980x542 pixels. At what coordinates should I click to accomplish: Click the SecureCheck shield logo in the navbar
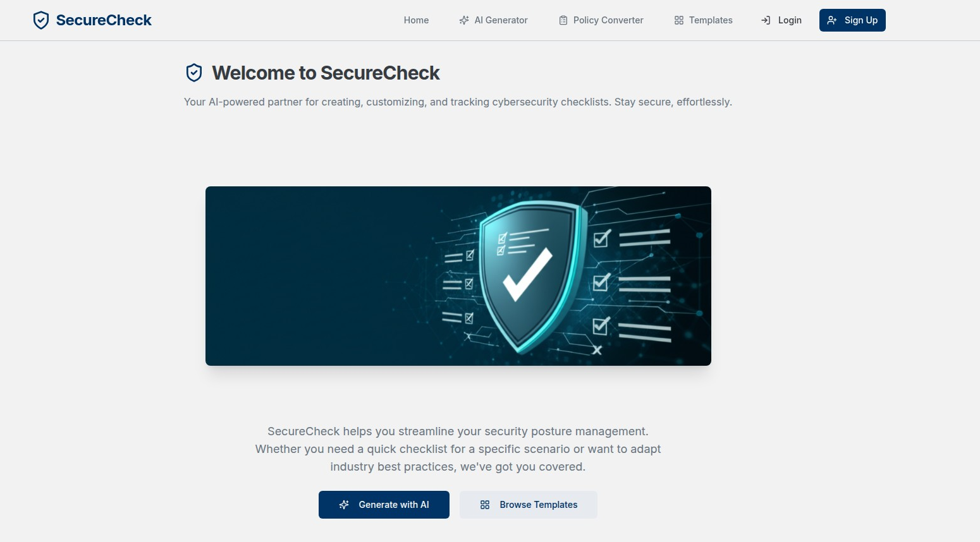click(x=41, y=20)
